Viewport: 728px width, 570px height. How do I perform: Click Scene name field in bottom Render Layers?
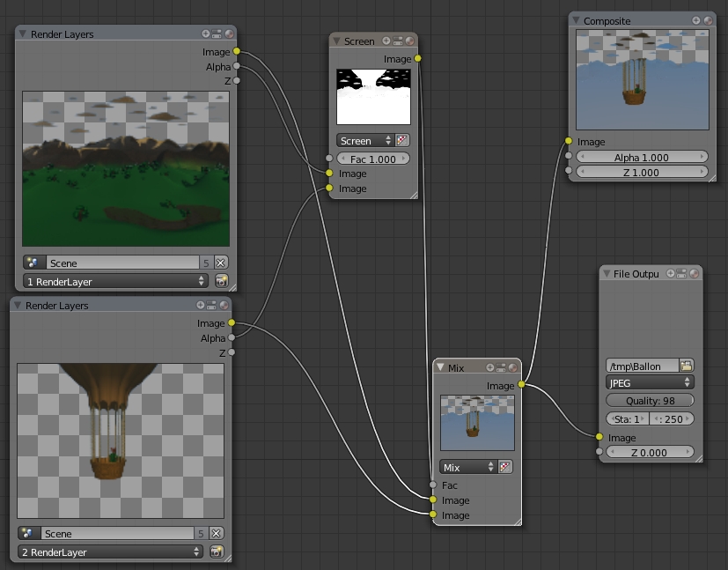[x=117, y=533]
